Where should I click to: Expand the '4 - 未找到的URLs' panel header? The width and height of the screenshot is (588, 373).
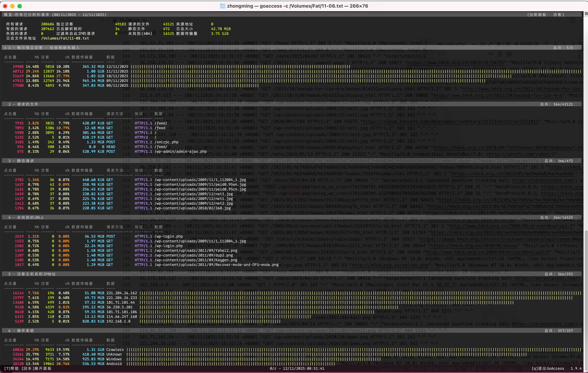pos(26,218)
